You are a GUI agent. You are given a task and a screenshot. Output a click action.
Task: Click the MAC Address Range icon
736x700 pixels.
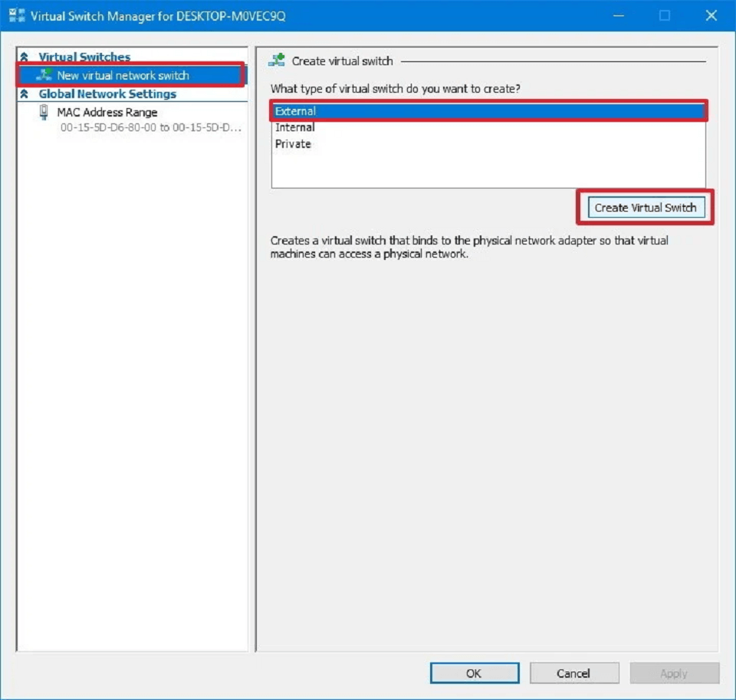(x=44, y=112)
